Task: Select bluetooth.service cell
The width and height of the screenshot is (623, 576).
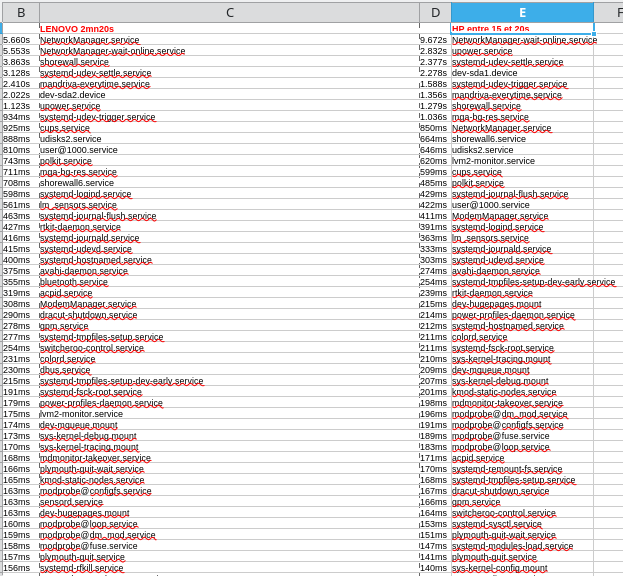Action: click(x=229, y=282)
